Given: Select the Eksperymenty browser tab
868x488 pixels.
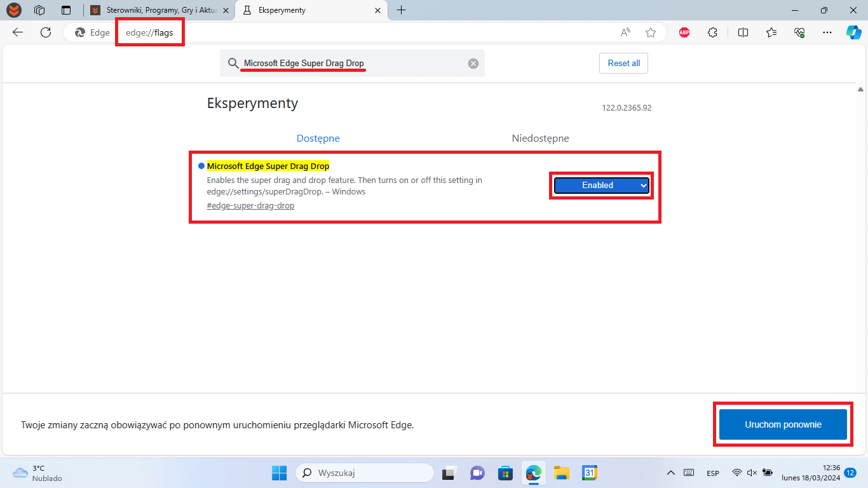Looking at the screenshot, I should click(x=311, y=10).
